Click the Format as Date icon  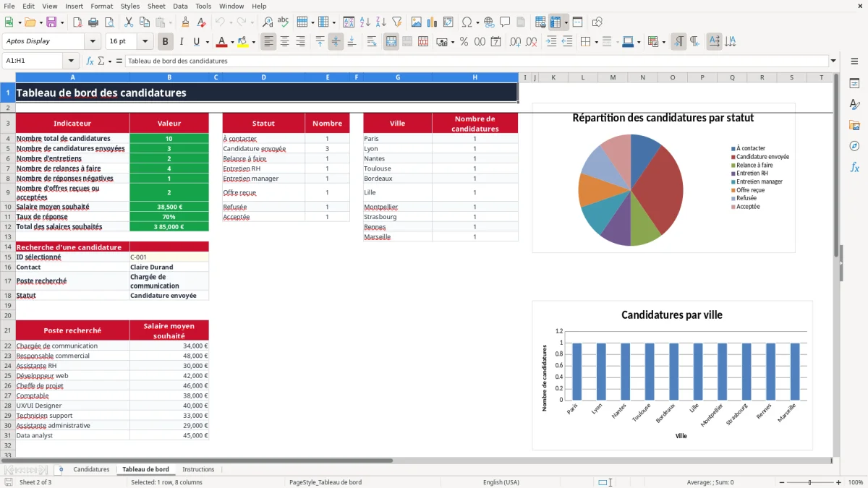coord(495,42)
